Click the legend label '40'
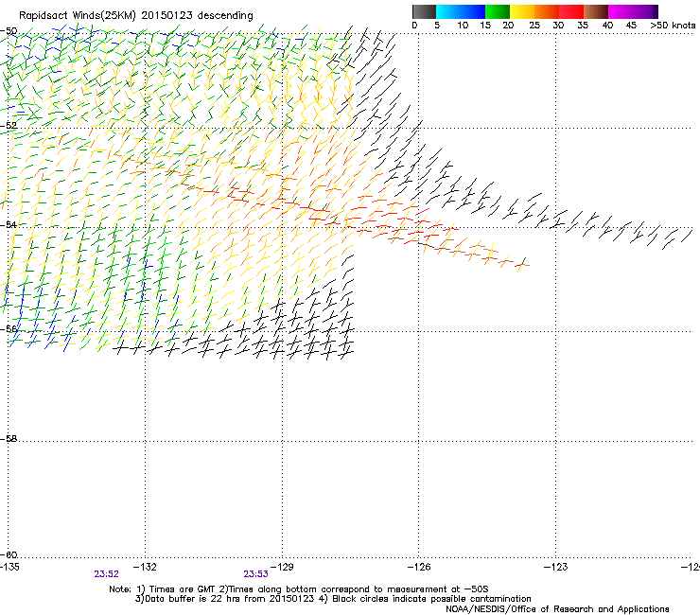The height and width of the screenshot is (615, 700). [607, 26]
